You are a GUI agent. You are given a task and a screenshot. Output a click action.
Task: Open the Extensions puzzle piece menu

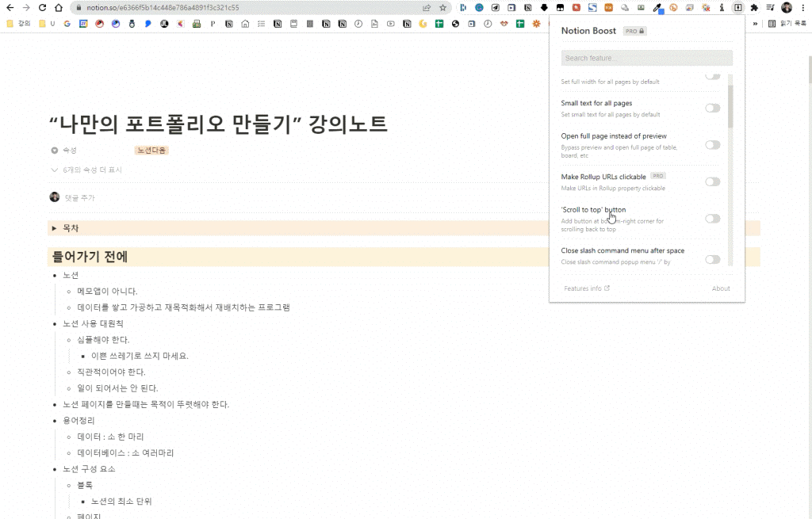click(754, 8)
